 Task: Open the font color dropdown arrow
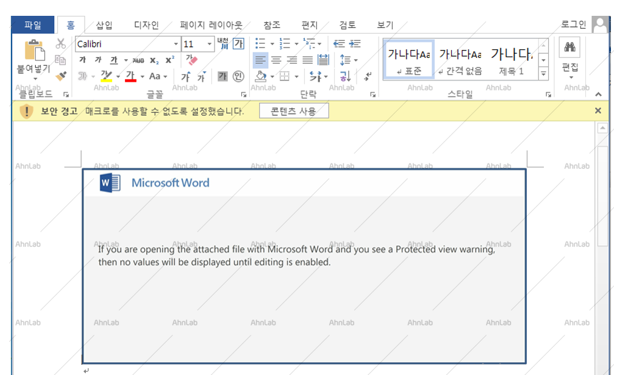142,77
